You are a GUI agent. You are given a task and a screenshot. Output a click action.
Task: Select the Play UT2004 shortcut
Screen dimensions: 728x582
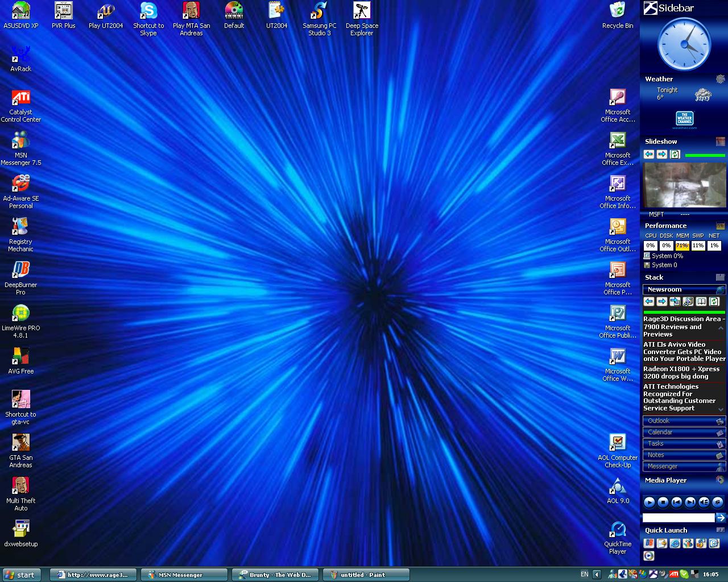[x=106, y=15]
